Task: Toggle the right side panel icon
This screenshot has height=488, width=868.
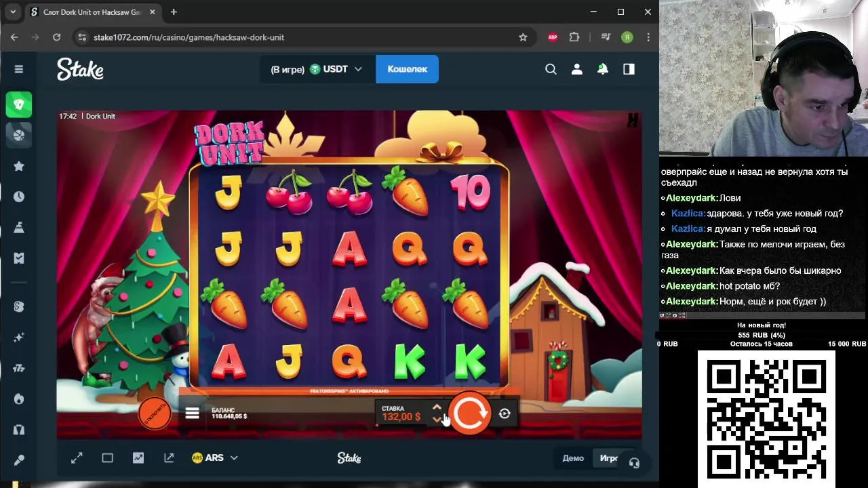Action: (629, 69)
